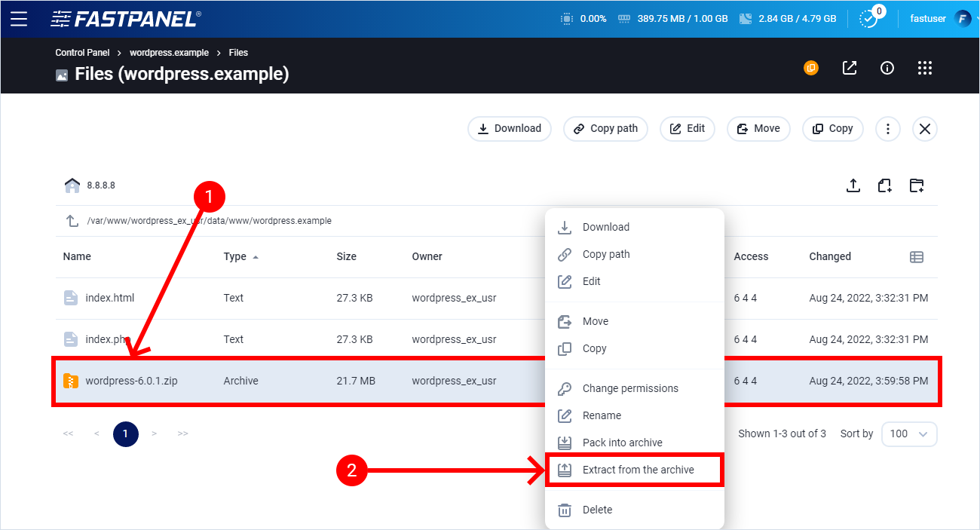Choose Rename in the context menu

(634, 415)
